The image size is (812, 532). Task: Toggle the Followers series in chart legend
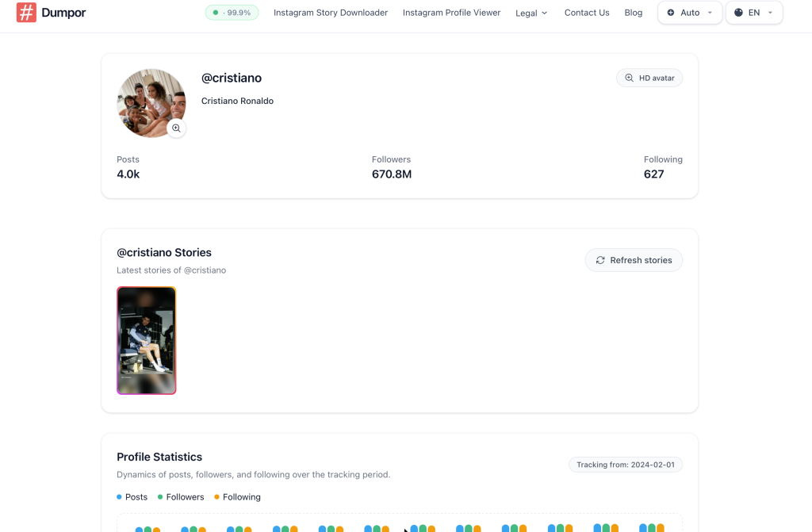pos(181,497)
